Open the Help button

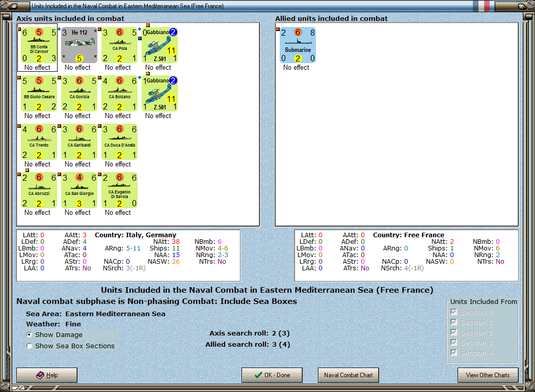[47, 375]
